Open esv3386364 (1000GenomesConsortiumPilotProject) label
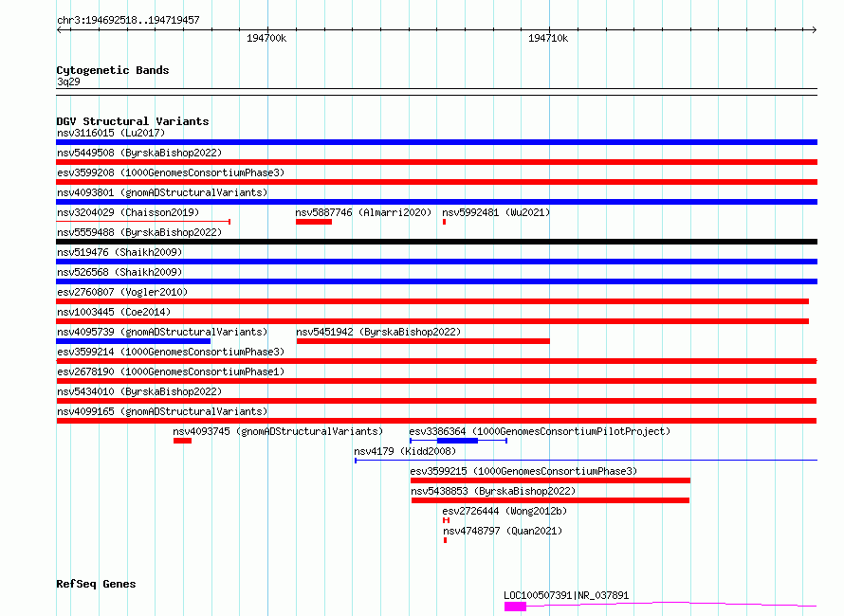 (540, 431)
